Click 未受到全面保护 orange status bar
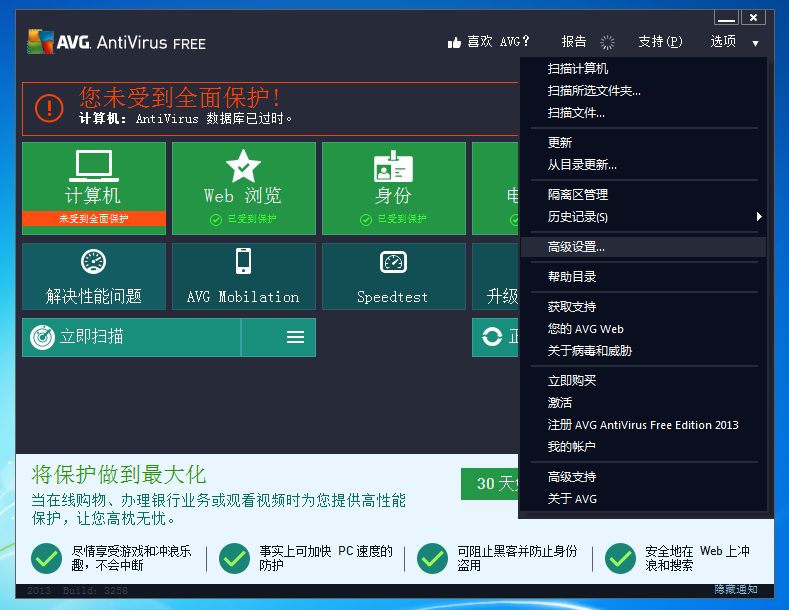Screen dimensions: 789x610 click(94, 218)
